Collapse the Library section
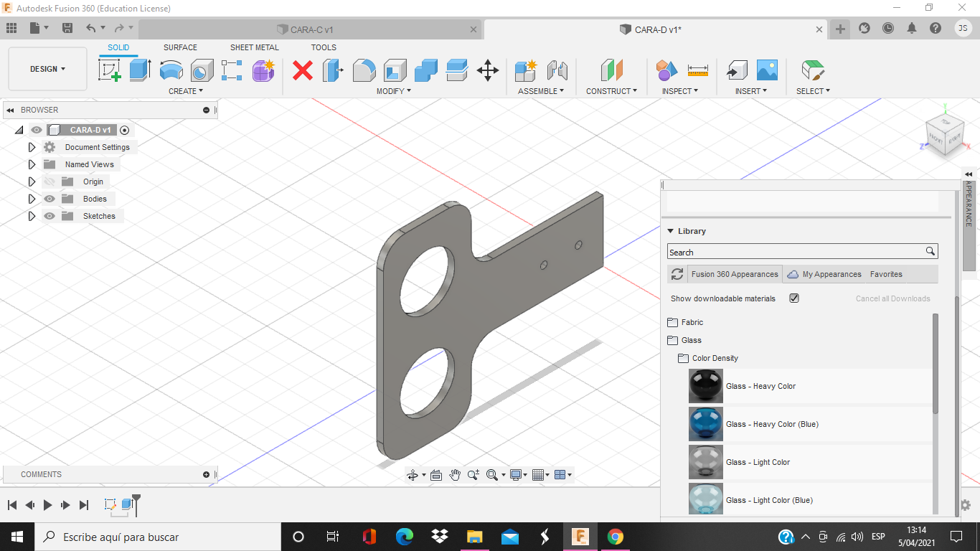 pyautogui.click(x=671, y=231)
